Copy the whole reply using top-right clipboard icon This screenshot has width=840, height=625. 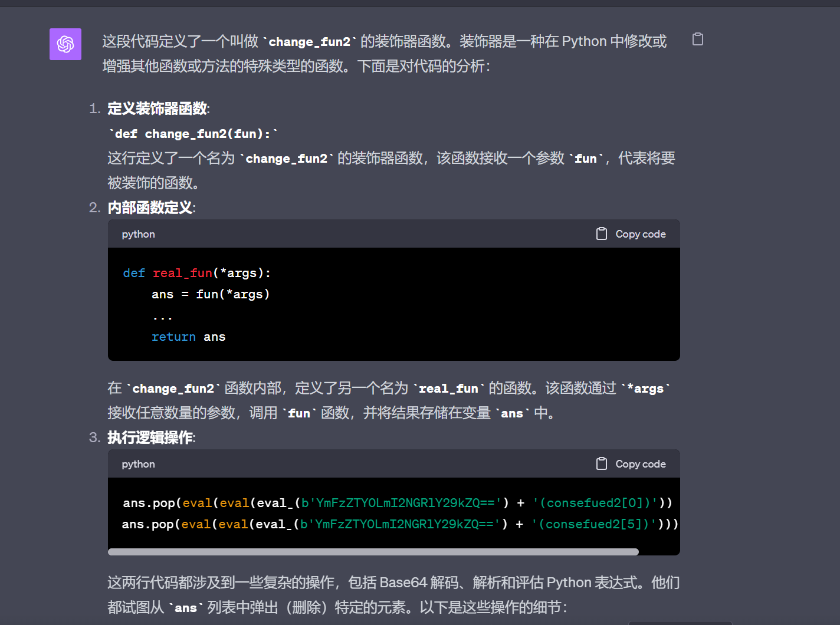coord(697,40)
